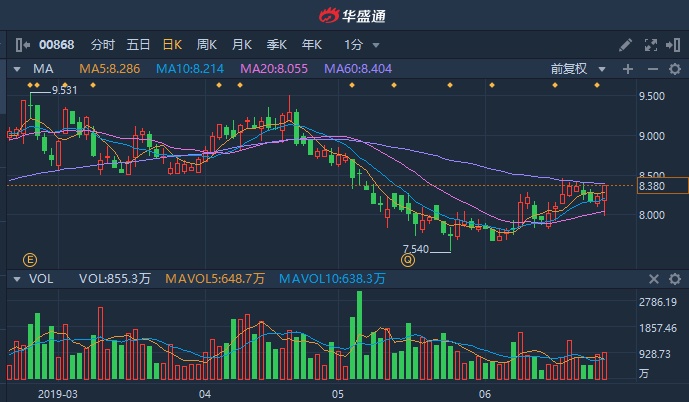Click the stock code 00868
The image size is (689, 402).
tap(57, 45)
